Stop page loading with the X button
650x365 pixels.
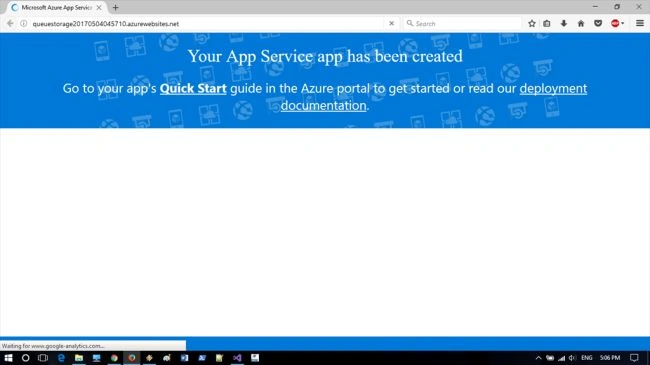tap(391, 24)
